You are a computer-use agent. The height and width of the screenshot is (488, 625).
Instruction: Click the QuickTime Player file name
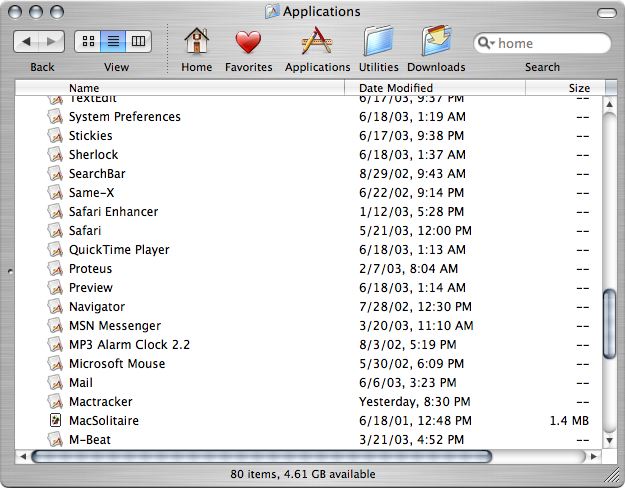[x=119, y=250]
